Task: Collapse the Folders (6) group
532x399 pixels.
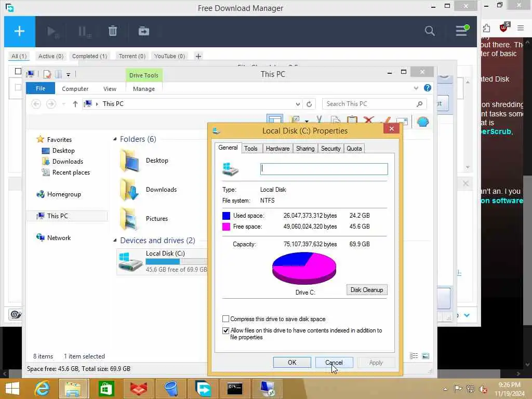Action: [x=115, y=139]
